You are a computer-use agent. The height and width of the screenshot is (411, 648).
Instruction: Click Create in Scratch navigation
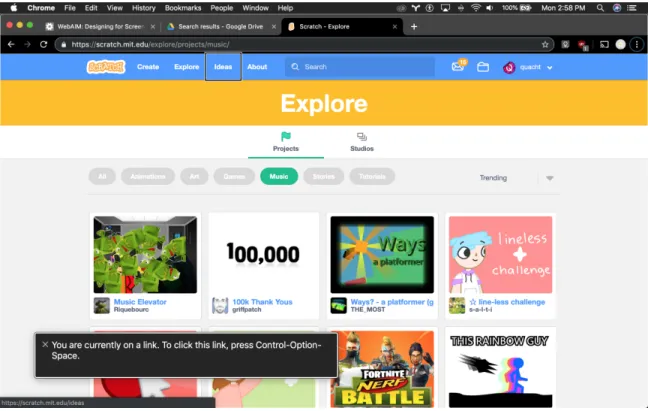[148, 67]
